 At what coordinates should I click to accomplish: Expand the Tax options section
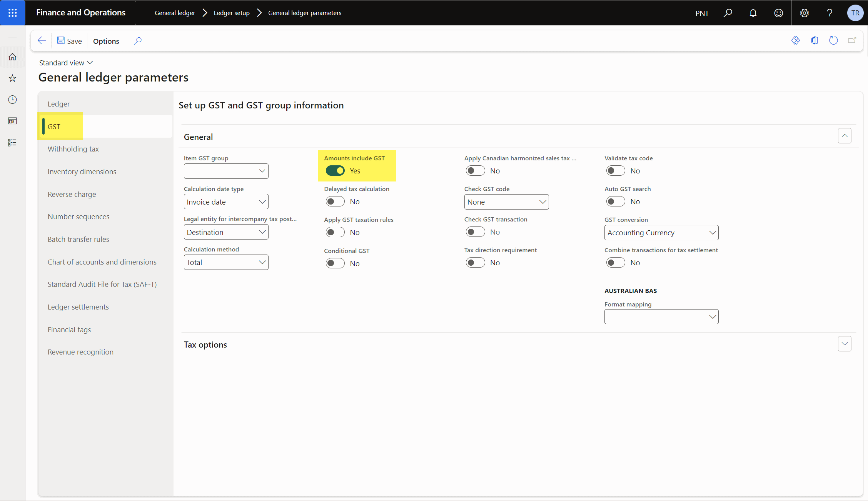(x=845, y=344)
